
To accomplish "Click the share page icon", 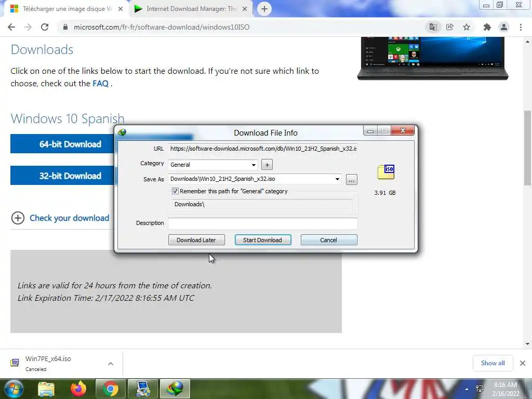I will point(450,27).
